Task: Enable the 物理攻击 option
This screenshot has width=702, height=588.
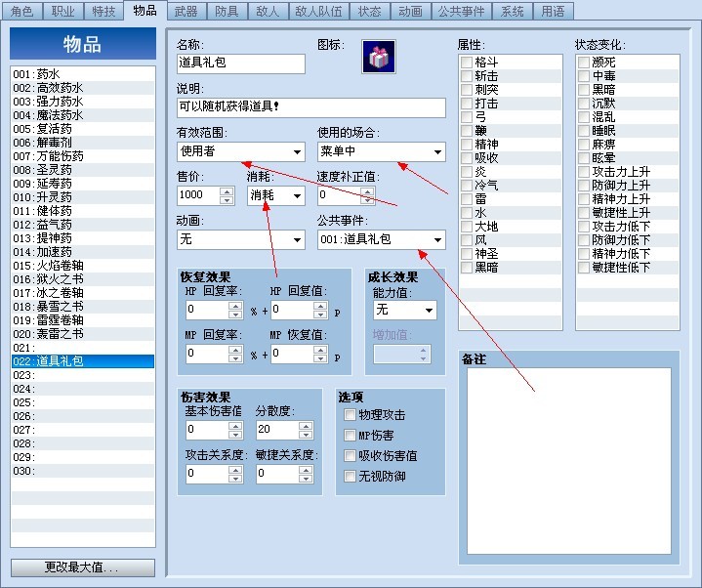Action: pos(350,415)
